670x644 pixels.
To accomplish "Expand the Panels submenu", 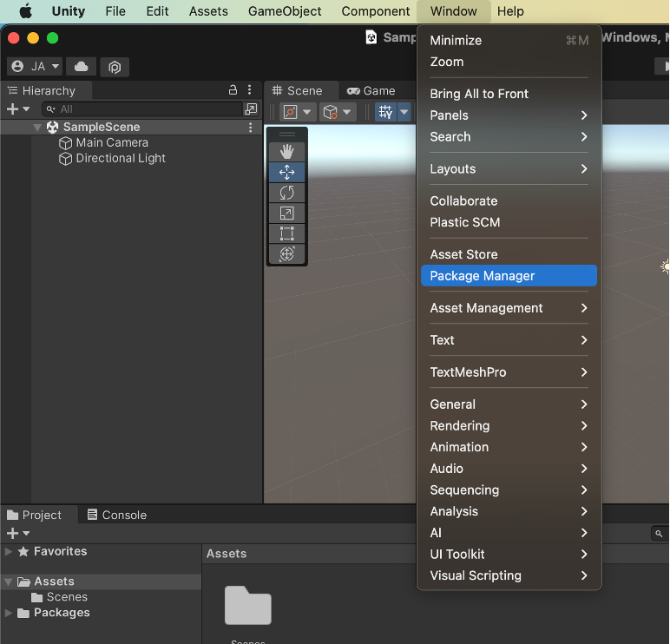I will click(509, 115).
